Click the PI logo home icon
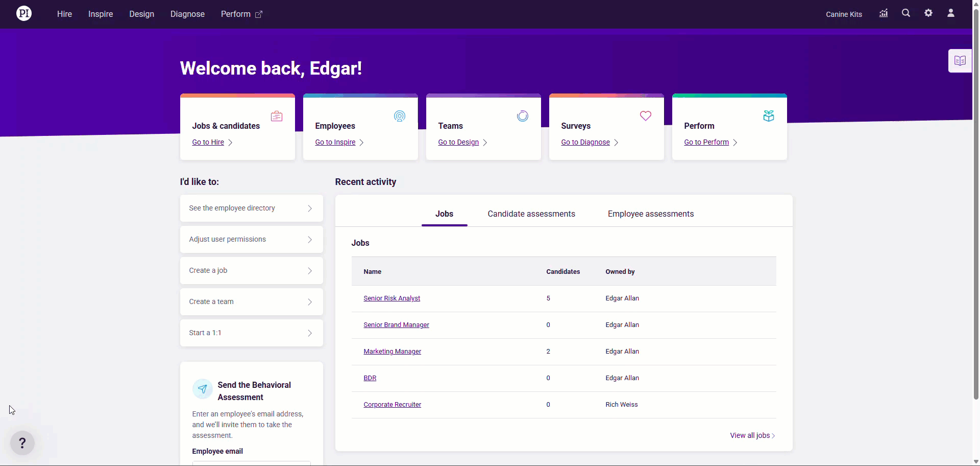The width and height of the screenshot is (980, 466). click(x=24, y=14)
